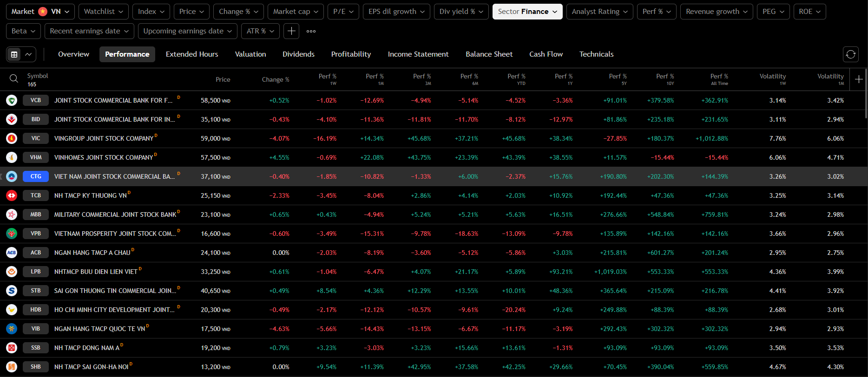Click the SHB company logo

point(12,367)
